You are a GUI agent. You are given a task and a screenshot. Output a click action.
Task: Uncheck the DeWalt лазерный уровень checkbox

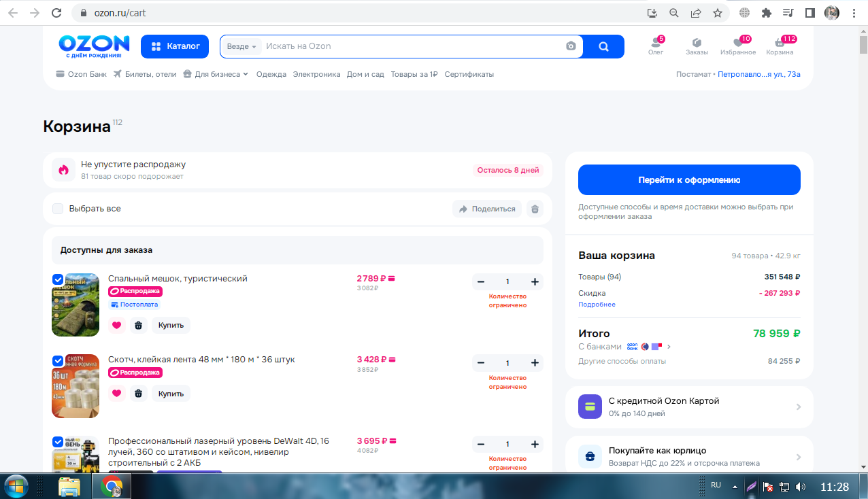tap(58, 442)
